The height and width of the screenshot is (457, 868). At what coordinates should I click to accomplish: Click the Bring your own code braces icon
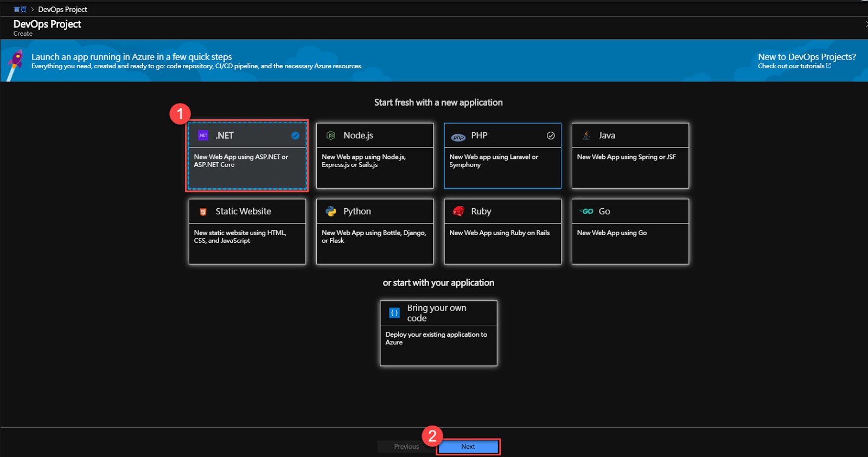[x=394, y=313]
